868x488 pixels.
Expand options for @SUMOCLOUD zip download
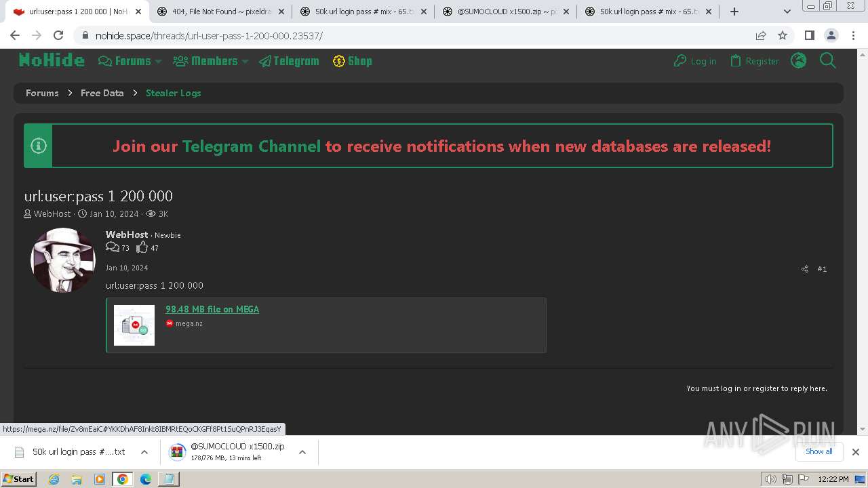[302, 452]
